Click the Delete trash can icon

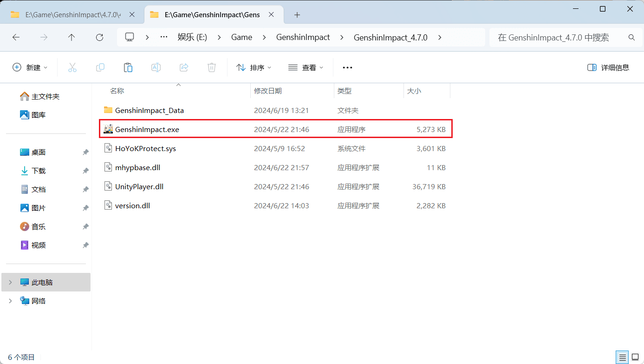click(212, 67)
